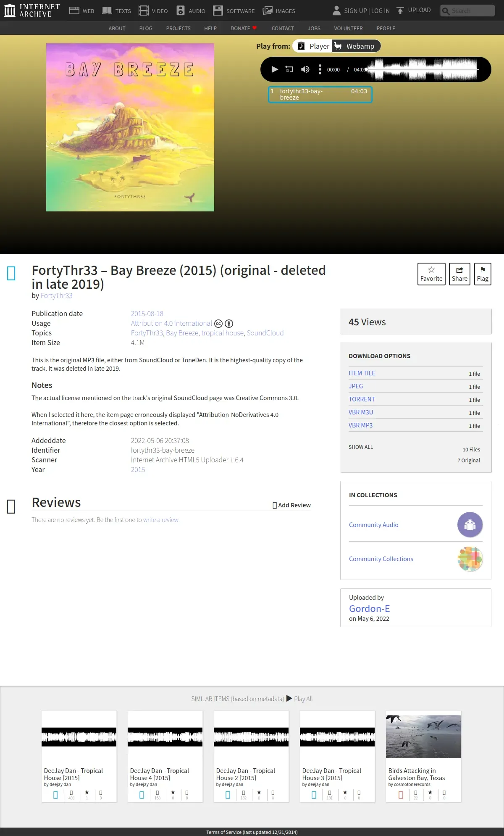Rewind ten seconds in the player
504x836 pixels.
(289, 69)
